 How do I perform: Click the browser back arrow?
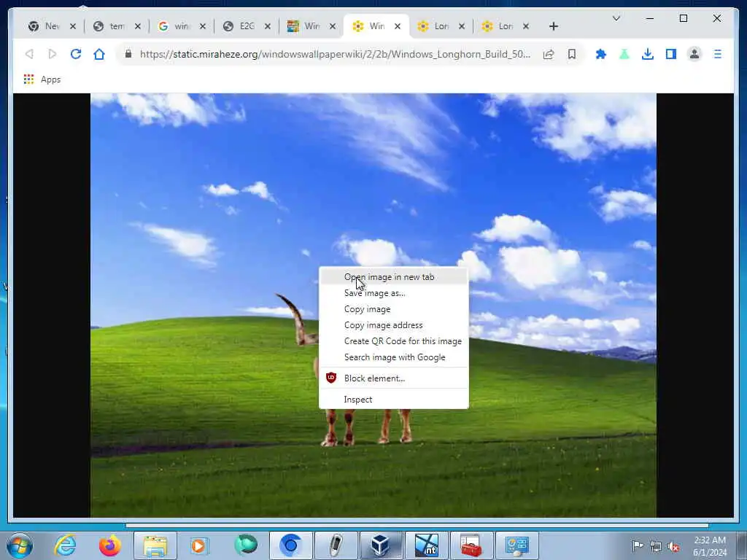pyautogui.click(x=29, y=54)
